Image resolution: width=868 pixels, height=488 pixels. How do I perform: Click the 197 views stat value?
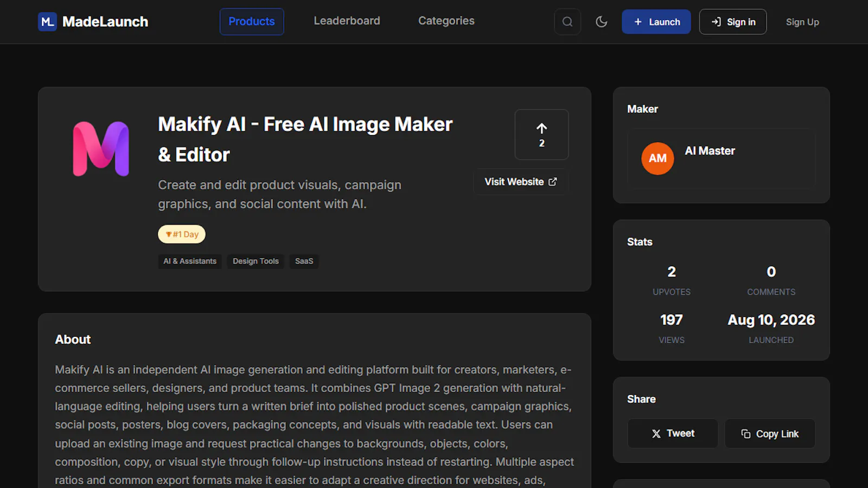[672, 320]
